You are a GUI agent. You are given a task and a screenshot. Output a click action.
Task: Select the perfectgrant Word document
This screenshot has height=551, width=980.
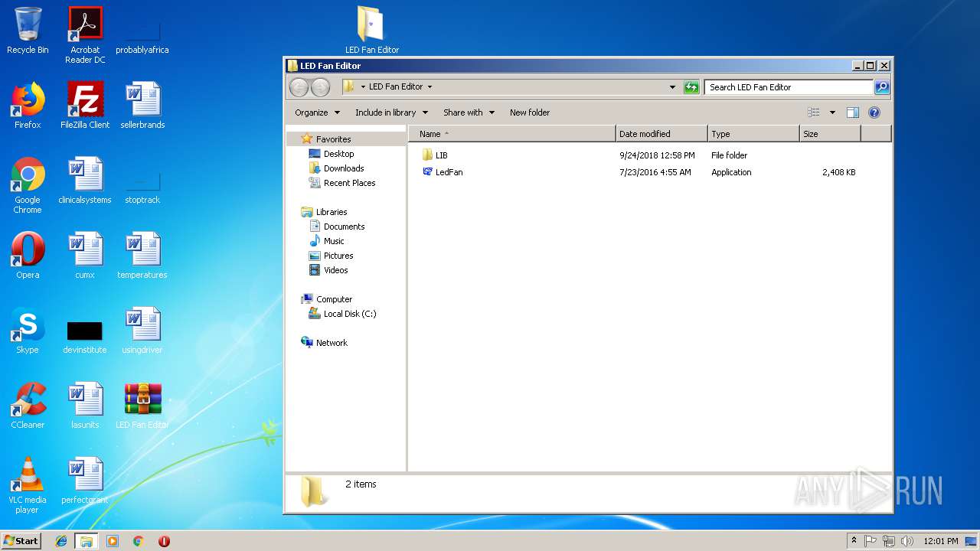[85, 481]
